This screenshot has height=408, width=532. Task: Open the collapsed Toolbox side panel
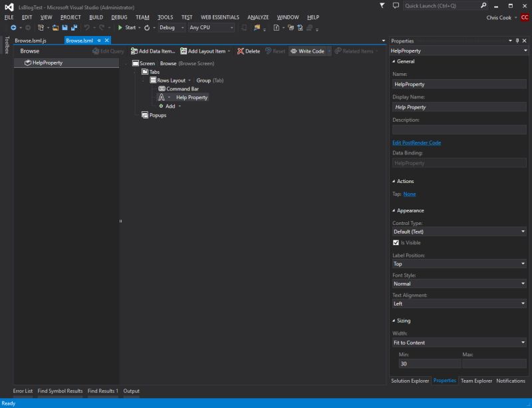pyautogui.click(x=7, y=45)
